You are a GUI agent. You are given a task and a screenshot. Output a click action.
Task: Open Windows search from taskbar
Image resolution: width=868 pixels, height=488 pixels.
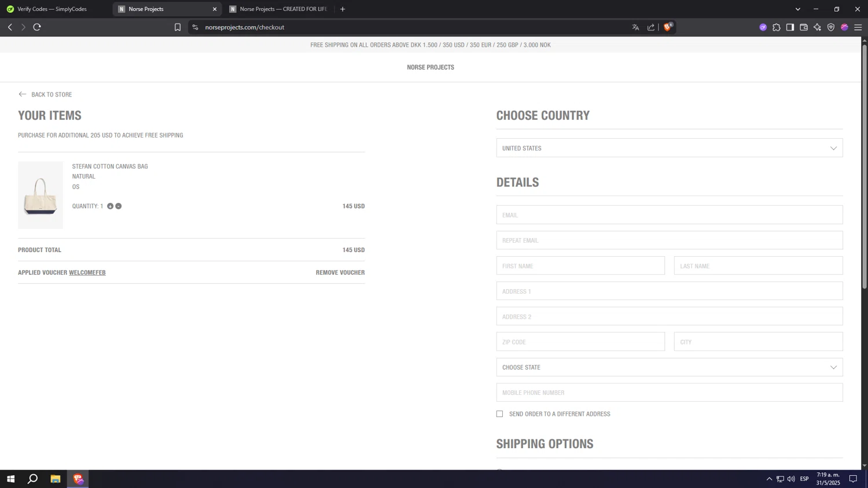tap(33, 479)
